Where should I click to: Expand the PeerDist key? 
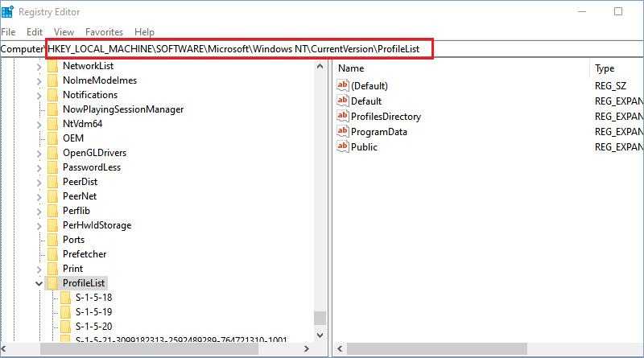pos(39,183)
